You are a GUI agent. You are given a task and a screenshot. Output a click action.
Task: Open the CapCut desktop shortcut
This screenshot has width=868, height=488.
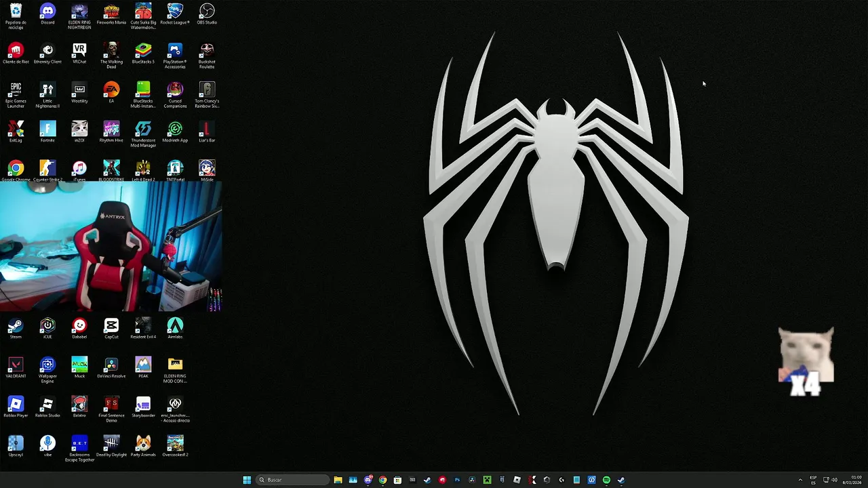[111, 329]
